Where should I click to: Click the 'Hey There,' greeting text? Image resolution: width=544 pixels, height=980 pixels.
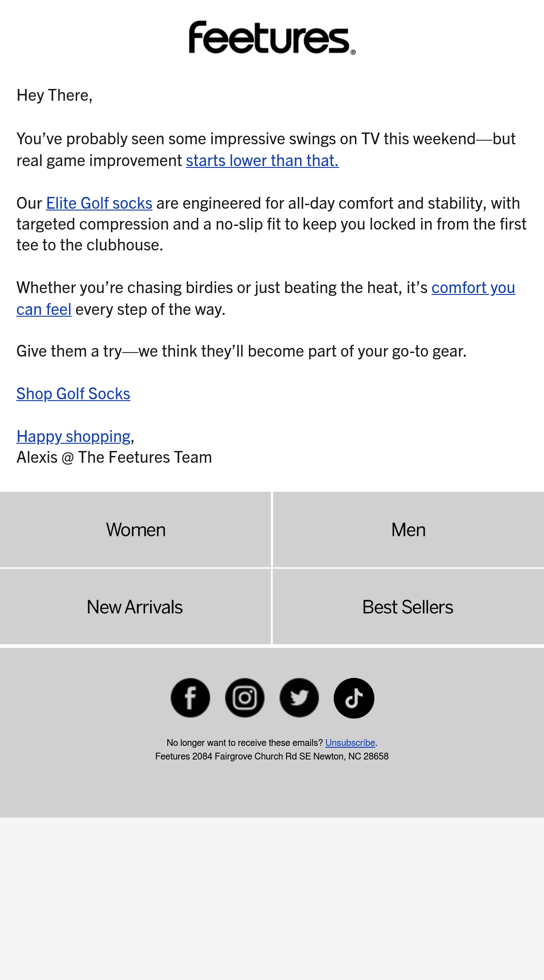(54, 95)
